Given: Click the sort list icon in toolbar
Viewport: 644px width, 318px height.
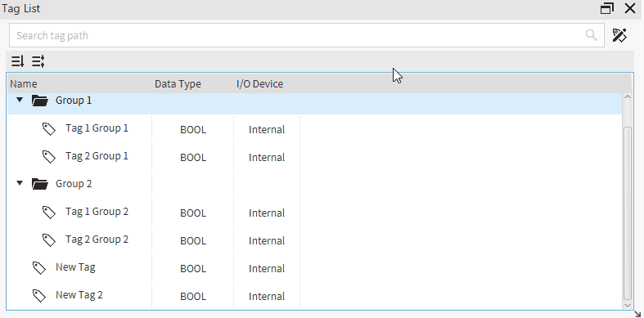Looking at the screenshot, I should tap(18, 61).
